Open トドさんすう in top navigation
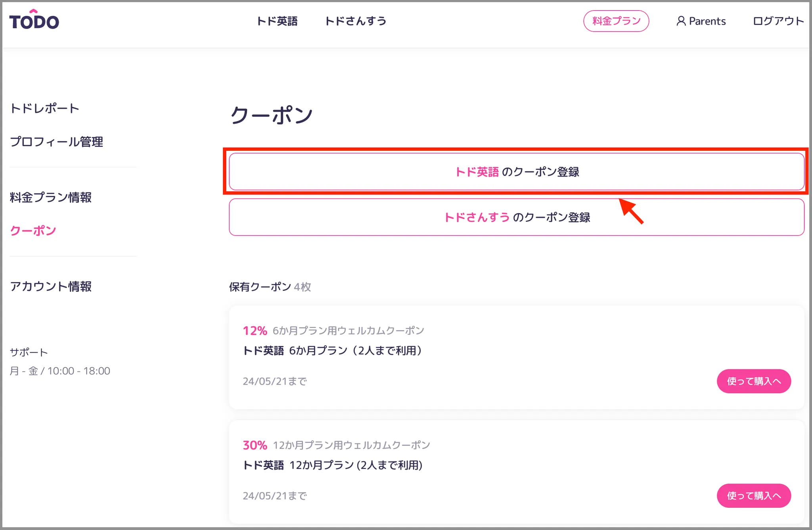Image resolution: width=812 pixels, height=530 pixels. (355, 21)
